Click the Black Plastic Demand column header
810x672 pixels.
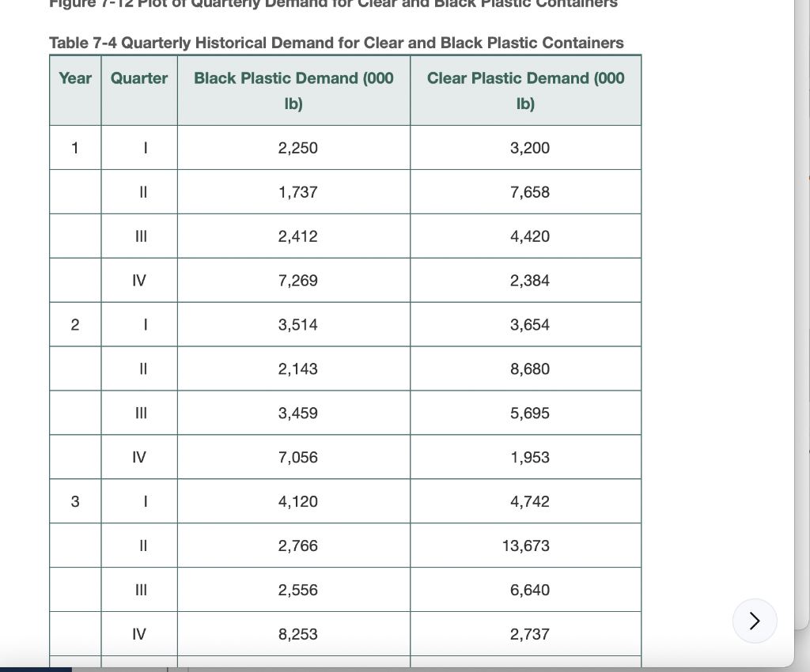pos(293,89)
